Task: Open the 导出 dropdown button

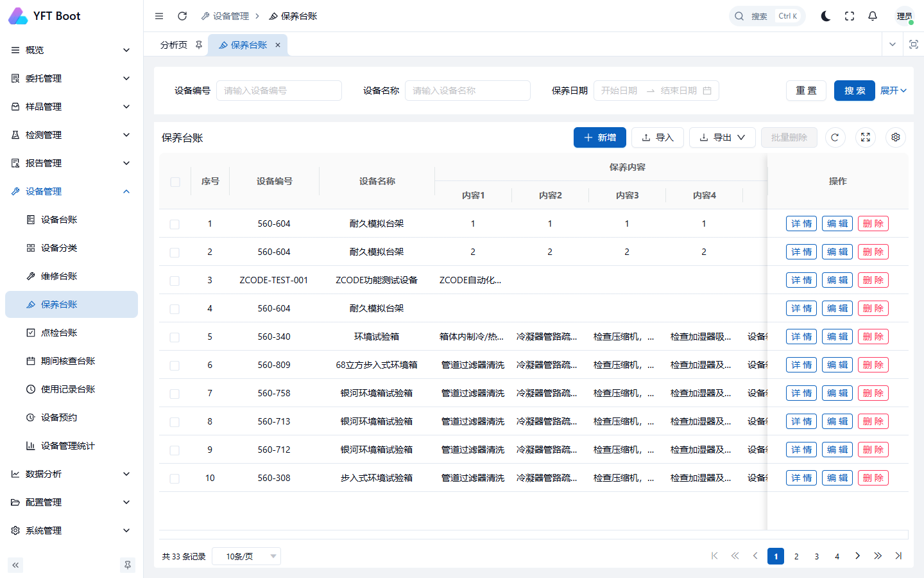Action: [723, 137]
